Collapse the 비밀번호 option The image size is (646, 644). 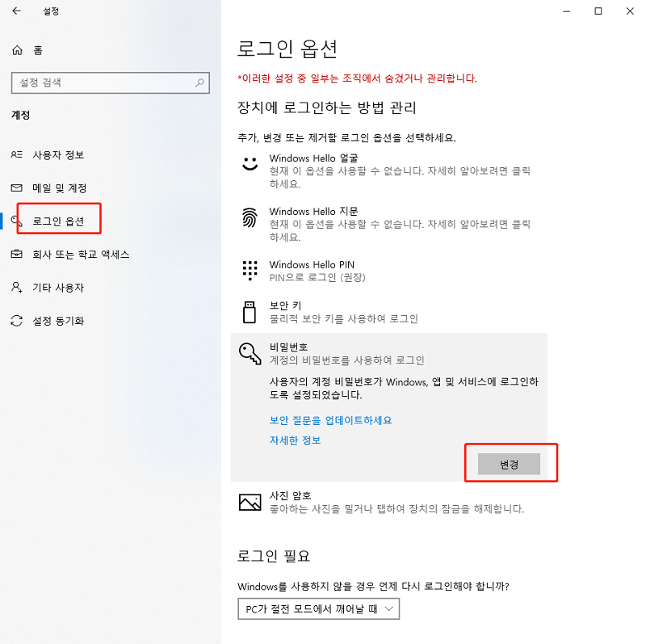389,354
